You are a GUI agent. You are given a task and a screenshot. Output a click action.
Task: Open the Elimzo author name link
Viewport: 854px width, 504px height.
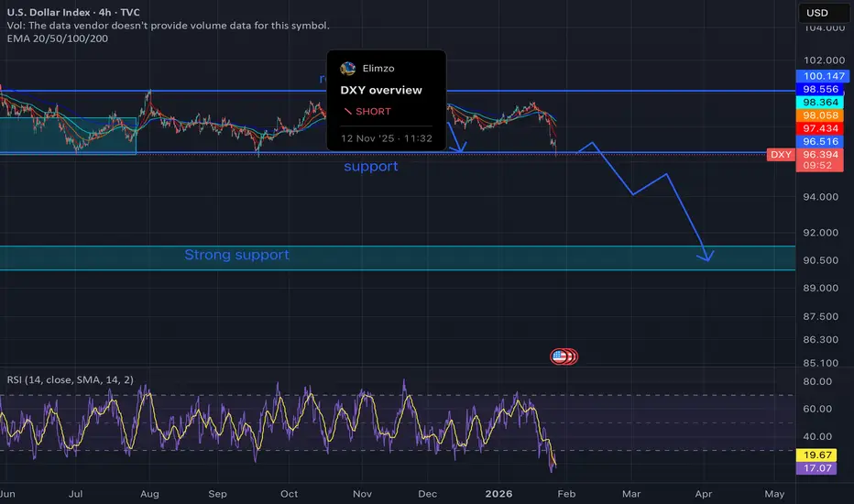(x=378, y=68)
